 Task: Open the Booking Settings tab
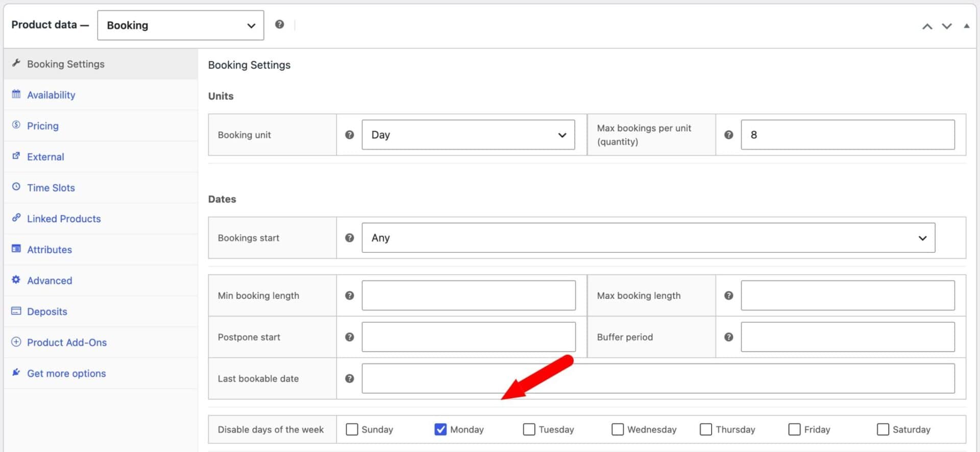click(101, 64)
